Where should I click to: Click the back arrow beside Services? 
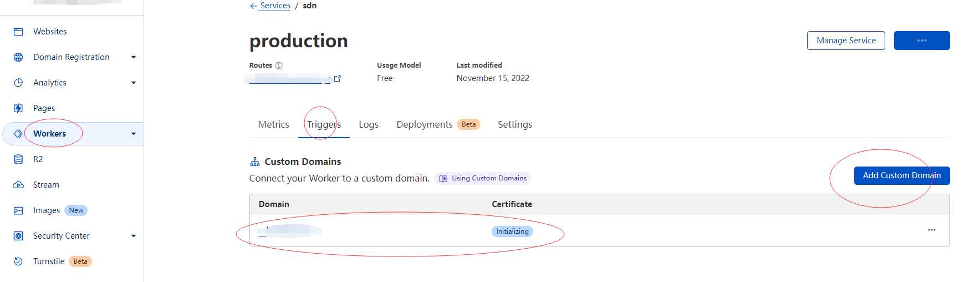[253, 6]
